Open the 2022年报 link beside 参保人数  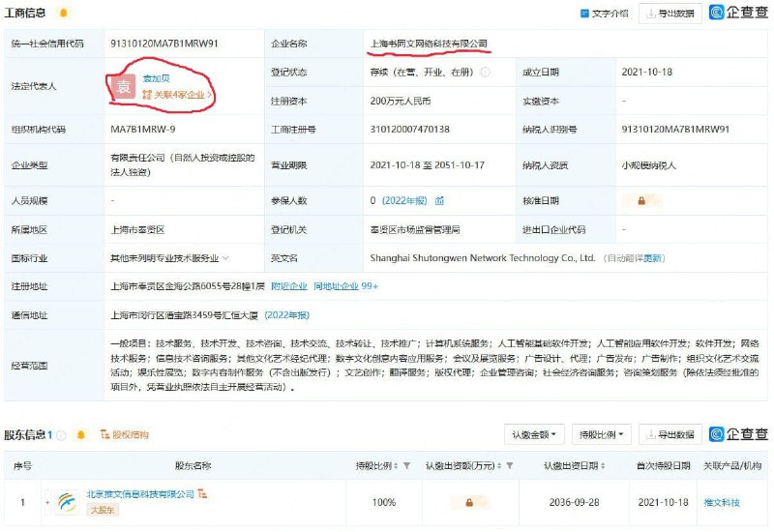(x=404, y=200)
